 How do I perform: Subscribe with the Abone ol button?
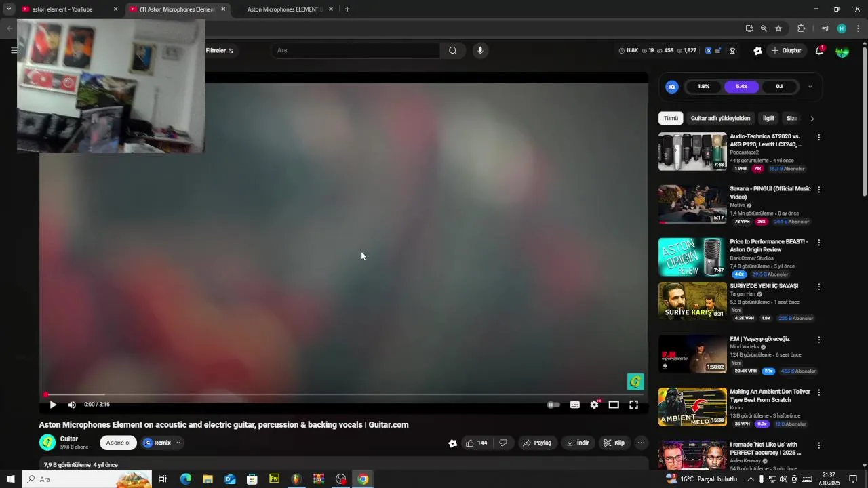[118, 443]
